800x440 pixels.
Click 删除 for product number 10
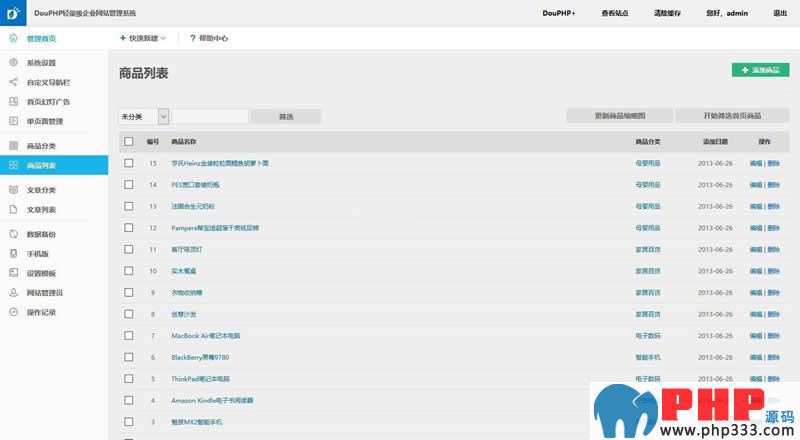pyautogui.click(x=773, y=271)
